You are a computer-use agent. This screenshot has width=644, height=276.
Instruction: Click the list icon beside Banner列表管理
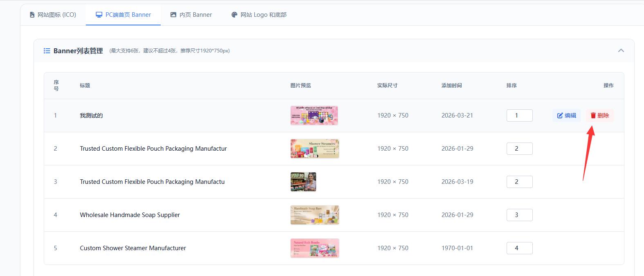tap(47, 51)
